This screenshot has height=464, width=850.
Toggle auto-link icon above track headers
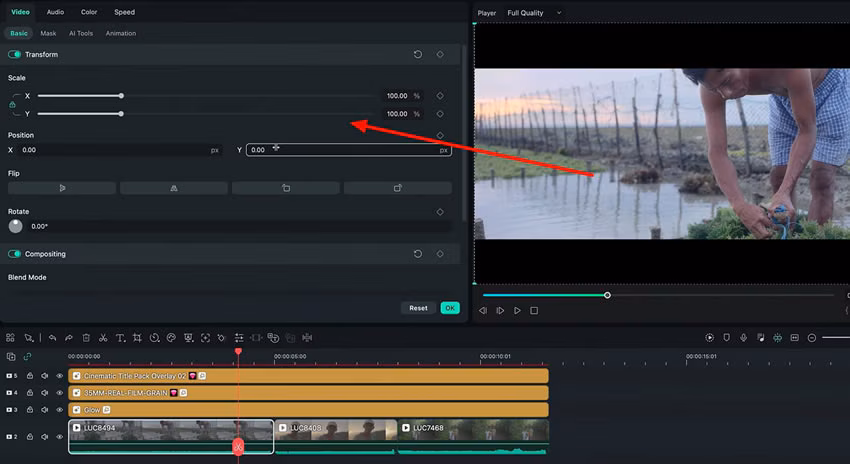(27, 356)
